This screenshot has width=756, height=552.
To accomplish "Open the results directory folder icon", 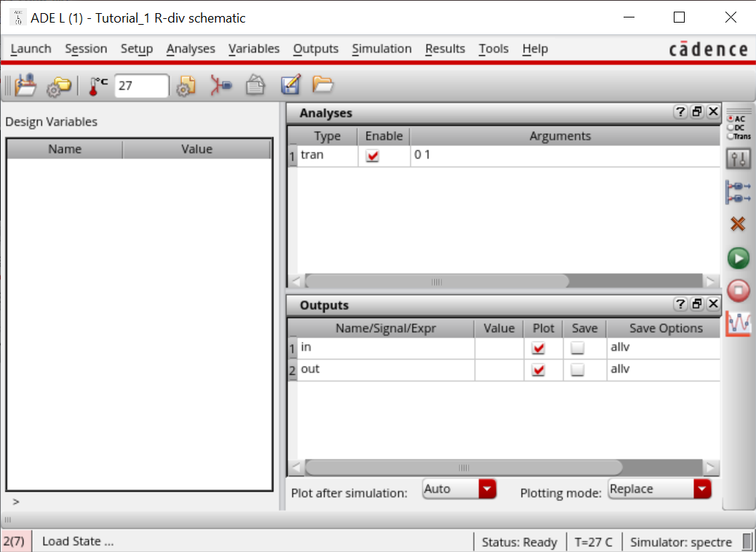I will [322, 85].
